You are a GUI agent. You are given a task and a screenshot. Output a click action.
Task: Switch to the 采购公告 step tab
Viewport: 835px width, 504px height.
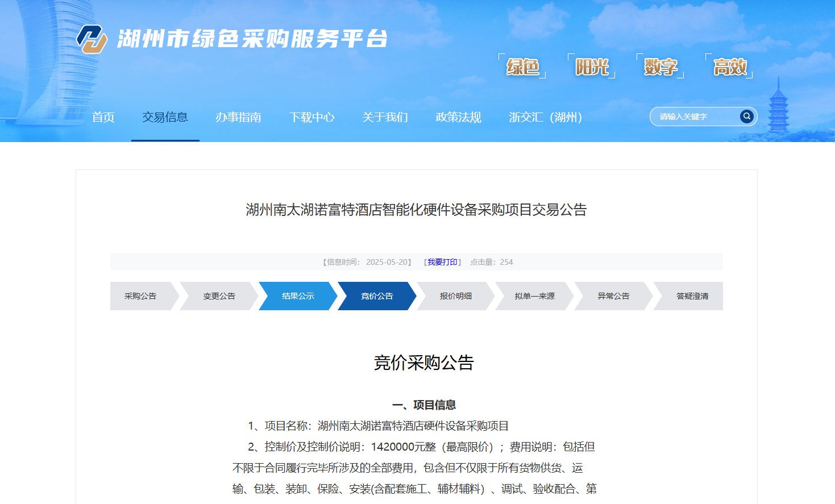tap(140, 296)
